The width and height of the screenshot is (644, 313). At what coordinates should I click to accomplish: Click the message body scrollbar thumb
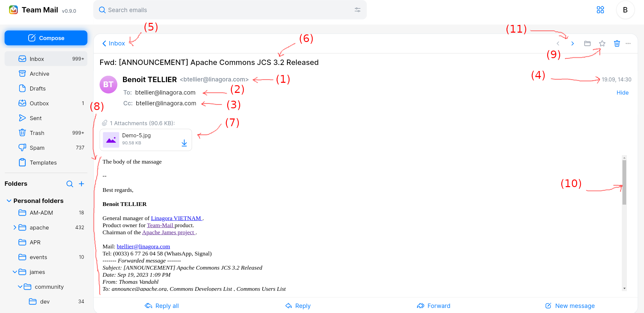pyautogui.click(x=624, y=182)
